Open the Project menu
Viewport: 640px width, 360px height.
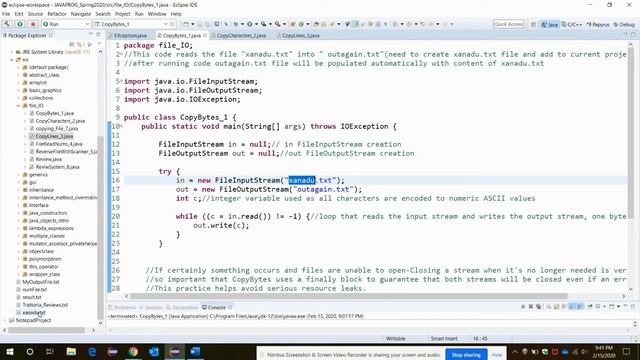(122, 14)
